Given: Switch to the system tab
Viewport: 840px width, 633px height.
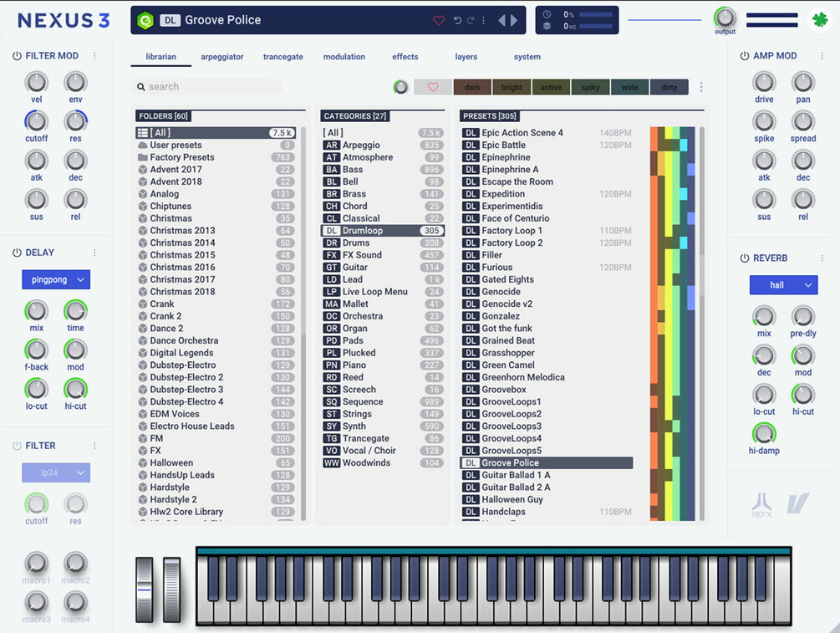Looking at the screenshot, I should (527, 56).
